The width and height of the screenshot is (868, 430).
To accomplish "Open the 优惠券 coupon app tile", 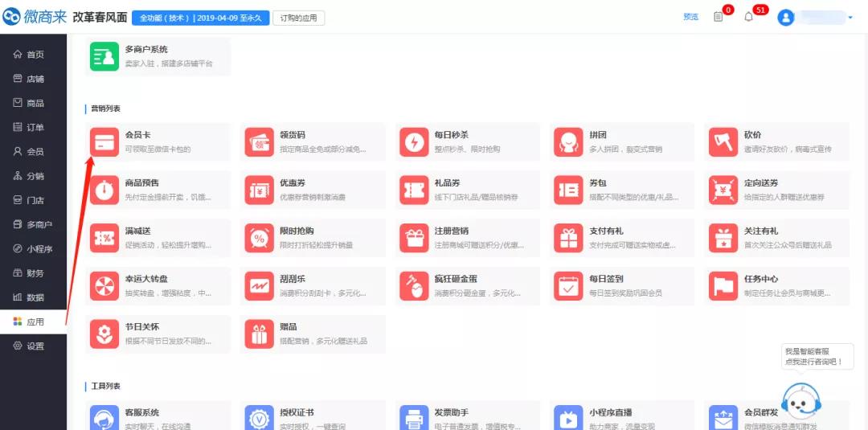I will [313, 190].
